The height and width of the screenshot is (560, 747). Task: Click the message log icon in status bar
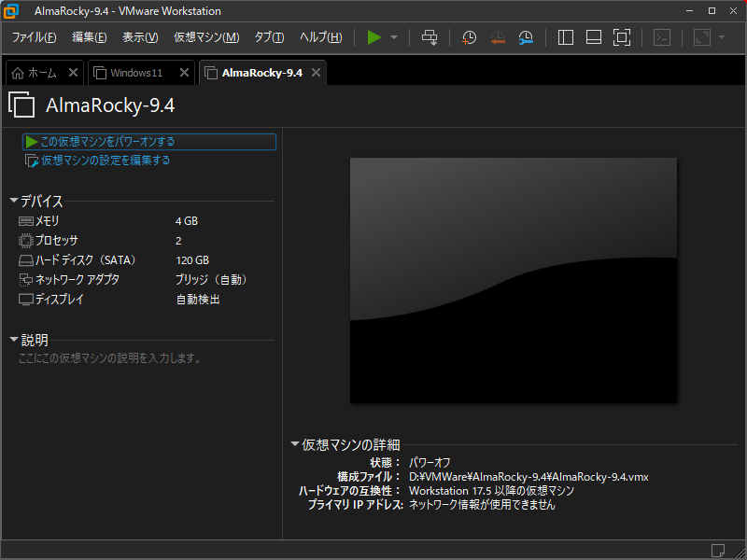[717, 550]
